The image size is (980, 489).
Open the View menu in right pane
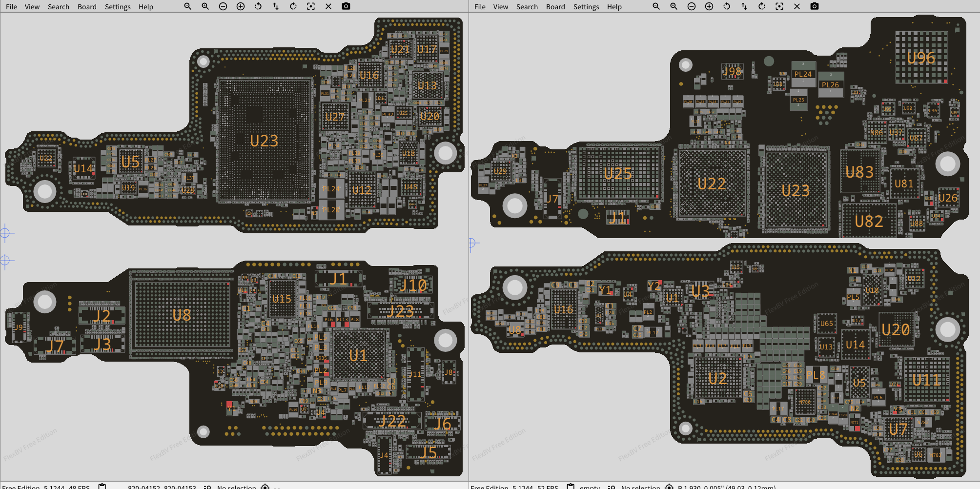click(500, 7)
